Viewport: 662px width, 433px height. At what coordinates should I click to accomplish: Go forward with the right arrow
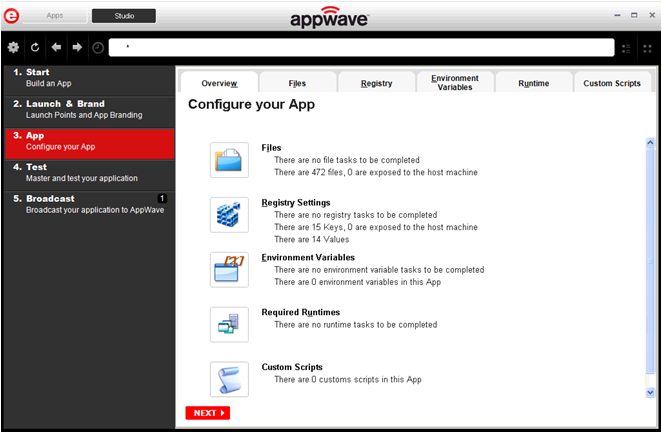(77, 47)
